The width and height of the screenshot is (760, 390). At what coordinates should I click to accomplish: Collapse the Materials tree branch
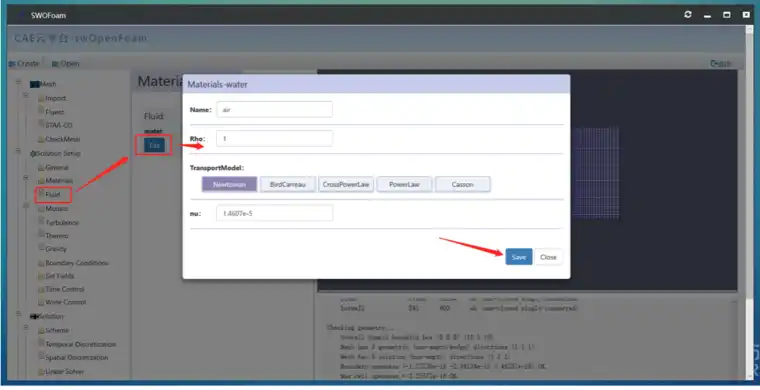tap(26, 178)
